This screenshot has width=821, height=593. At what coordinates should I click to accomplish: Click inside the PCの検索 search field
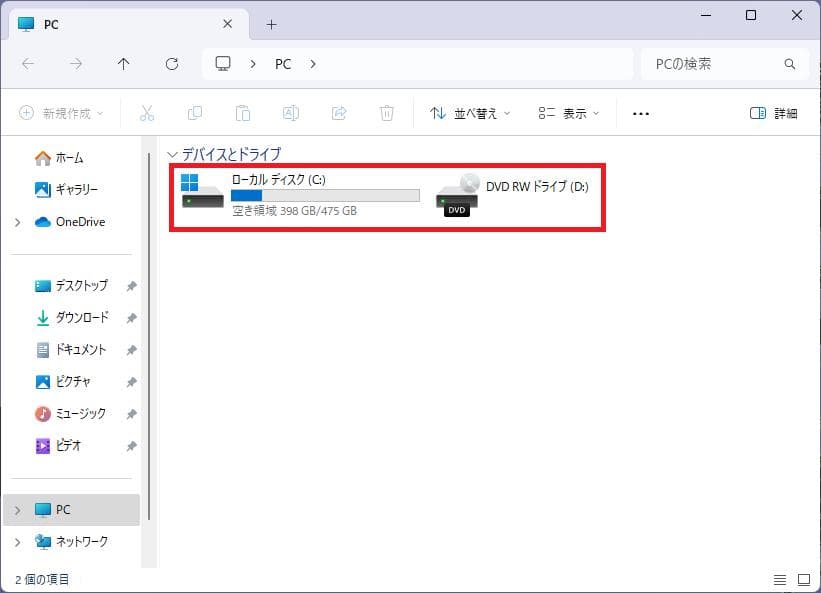coord(718,63)
